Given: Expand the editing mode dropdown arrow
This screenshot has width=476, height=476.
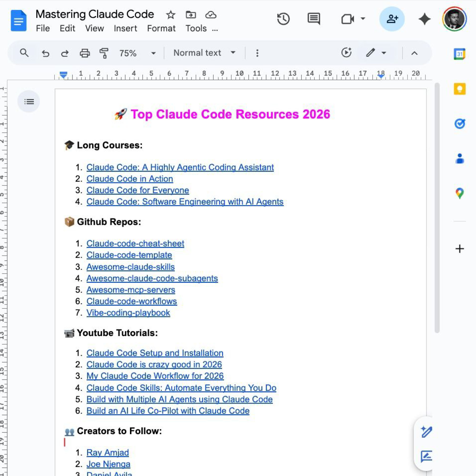Looking at the screenshot, I should 384,53.
